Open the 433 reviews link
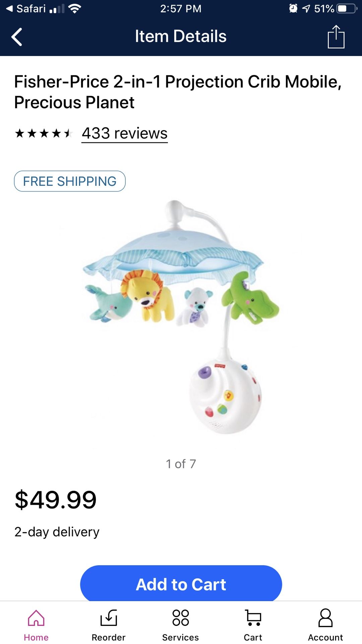 125,133
